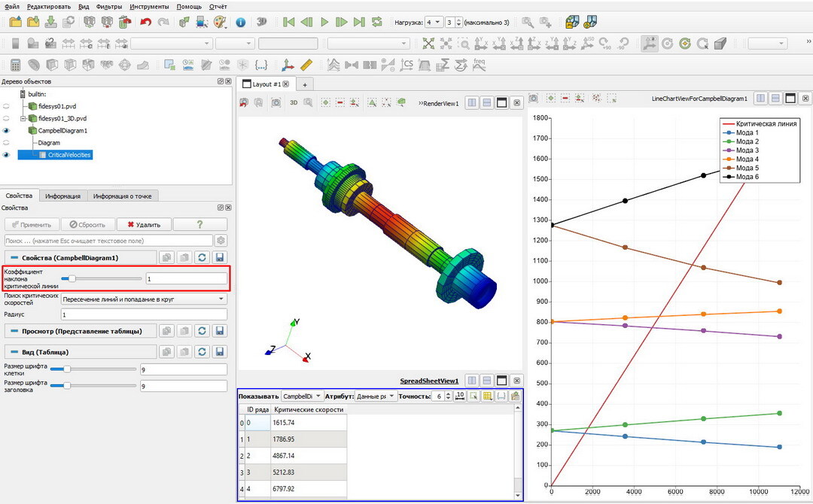Jump to last frame in playback toolbar

(359, 22)
